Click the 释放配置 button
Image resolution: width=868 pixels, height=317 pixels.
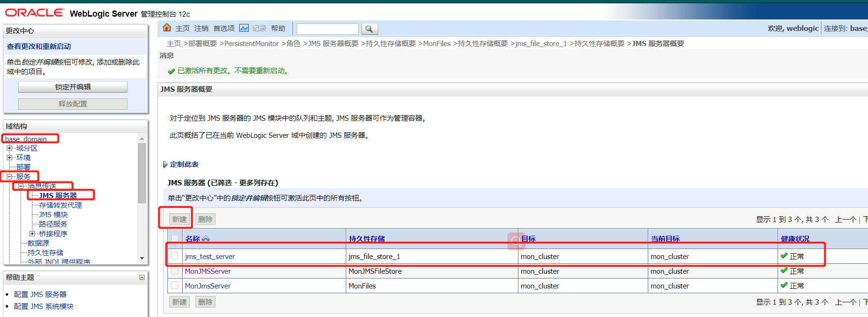click(x=73, y=104)
